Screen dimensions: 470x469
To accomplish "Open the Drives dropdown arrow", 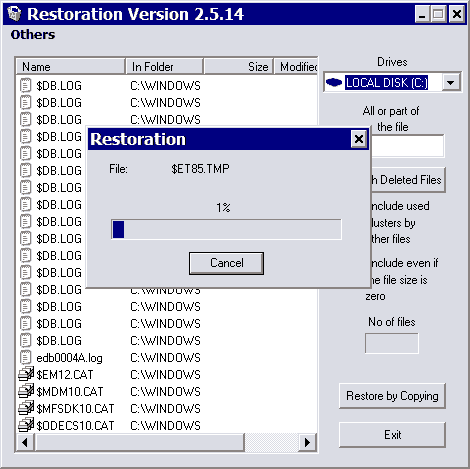I will tap(451, 82).
